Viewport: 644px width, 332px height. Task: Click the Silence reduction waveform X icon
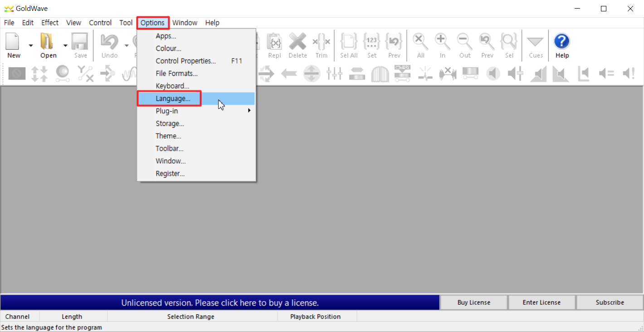(x=448, y=74)
